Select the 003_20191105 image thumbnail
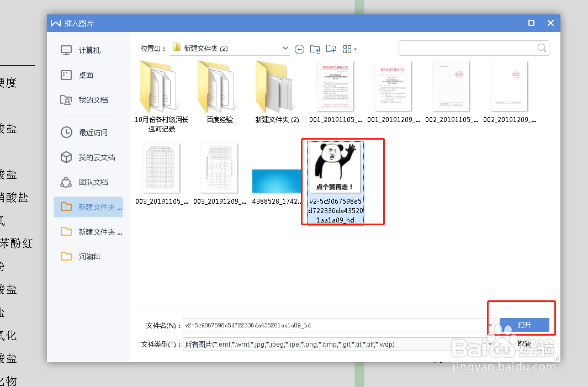The width and height of the screenshot is (588, 387). tap(162, 173)
